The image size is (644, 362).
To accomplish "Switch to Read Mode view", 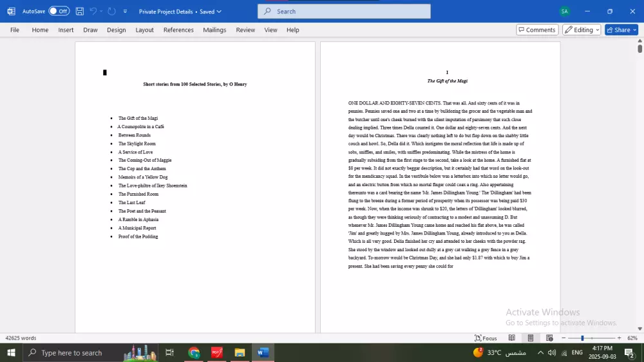I will [512, 338].
